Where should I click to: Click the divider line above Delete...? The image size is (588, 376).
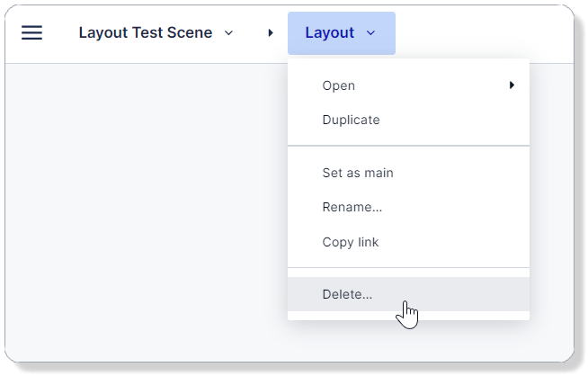[408, 268]
